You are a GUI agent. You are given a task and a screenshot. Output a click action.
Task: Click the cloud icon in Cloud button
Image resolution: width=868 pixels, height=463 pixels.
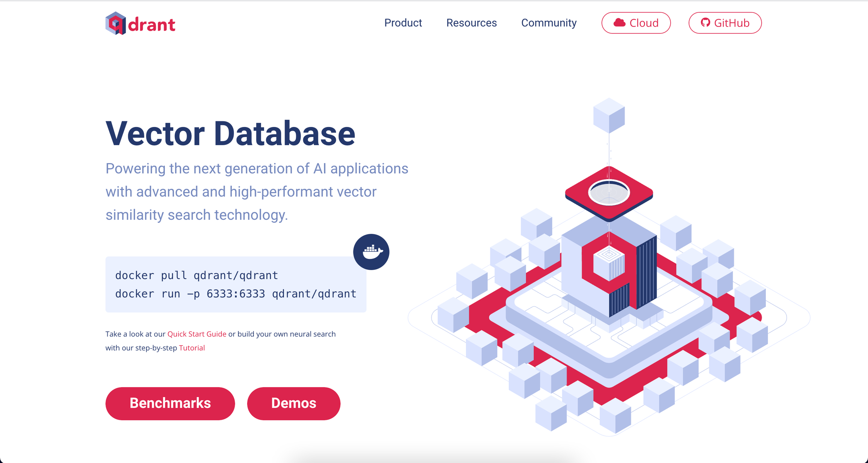(619, 23)
